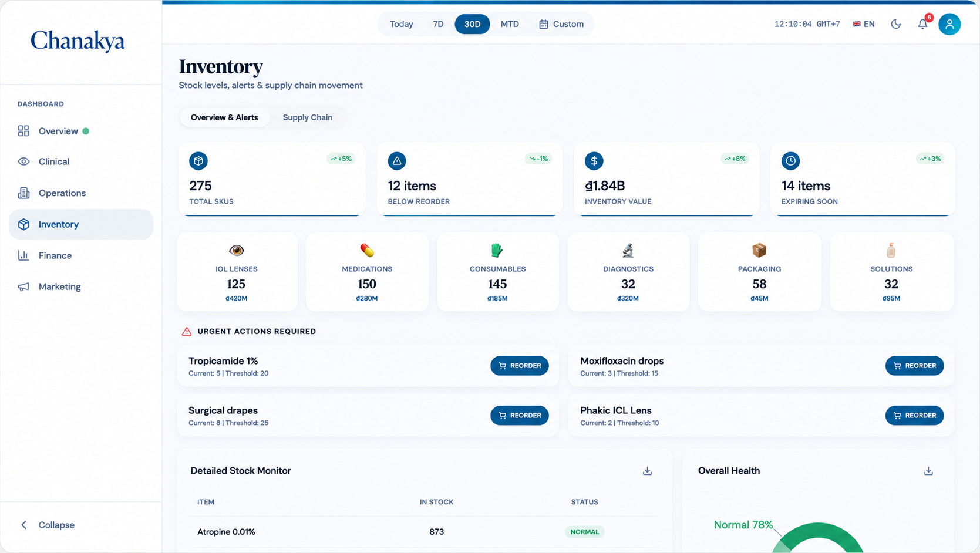This screenshot has width=980, height=553.
Task: Click the Finance bar chart icon
Action: tap(23, 255)
